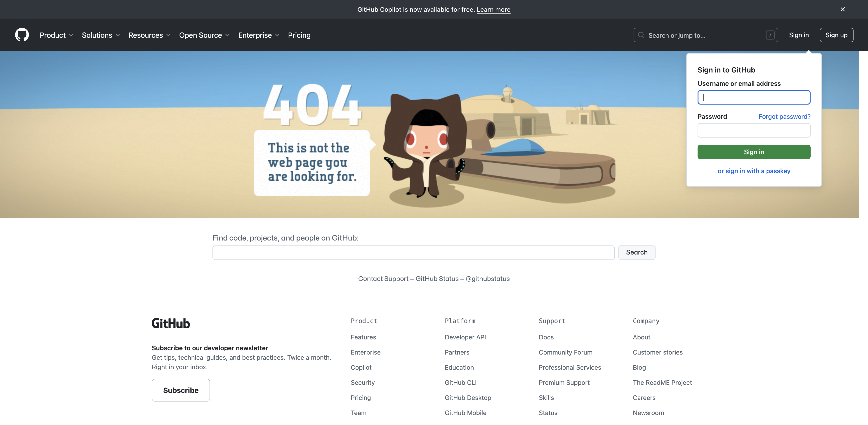Open Team link in footer

tap(359, 413)
